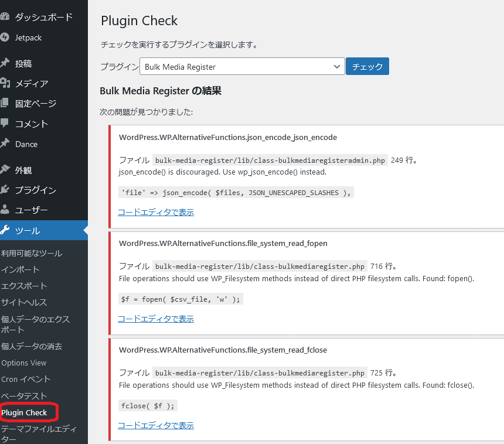
Task: Click the Dashboard gauge icon
Action: coord(4,17)
